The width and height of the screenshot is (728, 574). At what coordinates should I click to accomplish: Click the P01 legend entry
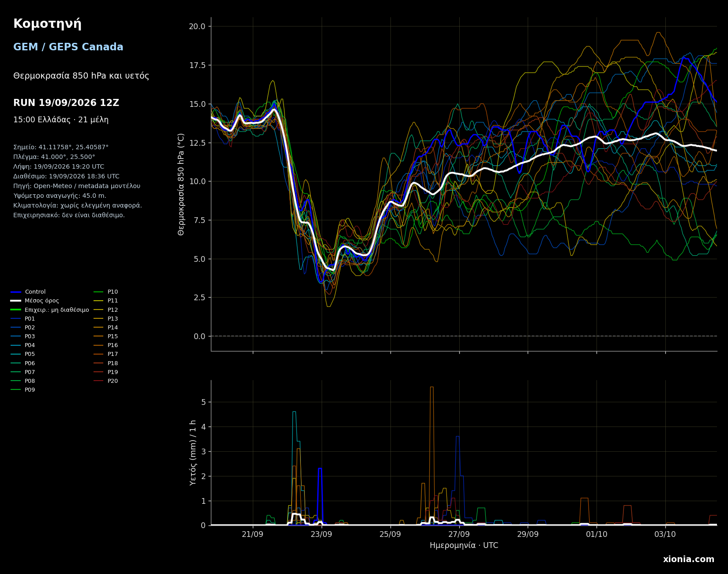click(23, 319)
